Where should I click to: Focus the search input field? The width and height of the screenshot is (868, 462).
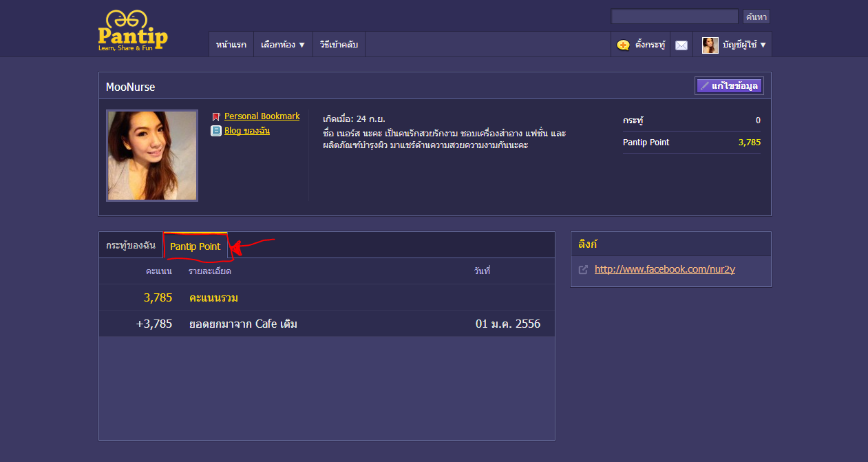coord(675,17)
